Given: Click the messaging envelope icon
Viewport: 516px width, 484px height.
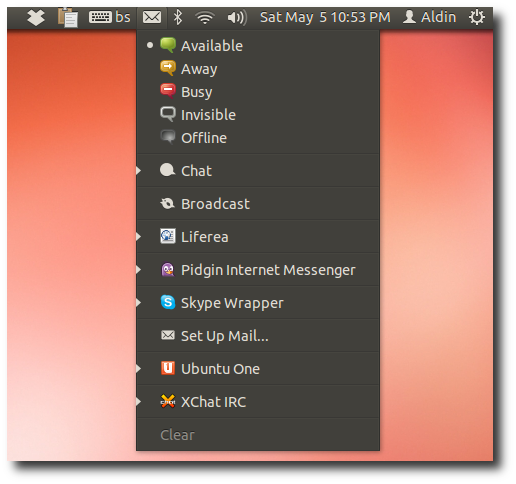Looking at the screenshot, I should (x=152, y=17).
